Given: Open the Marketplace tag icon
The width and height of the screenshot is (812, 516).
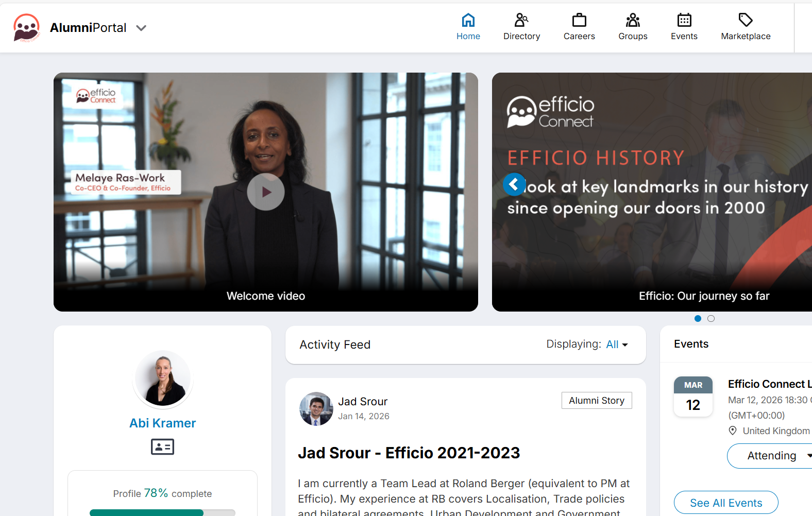Looking at the screenshot, I should point(746,20).
